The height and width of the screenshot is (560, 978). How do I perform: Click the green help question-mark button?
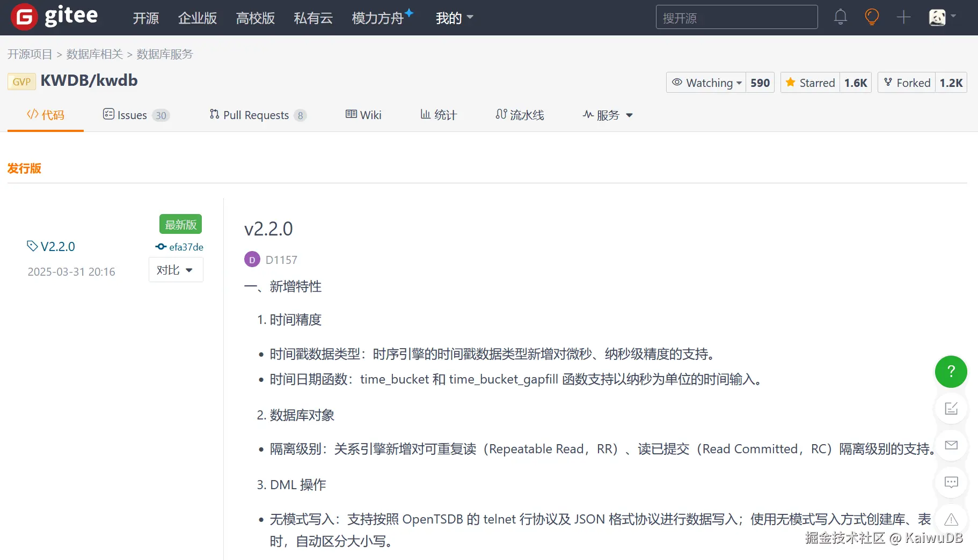(951, 372)
